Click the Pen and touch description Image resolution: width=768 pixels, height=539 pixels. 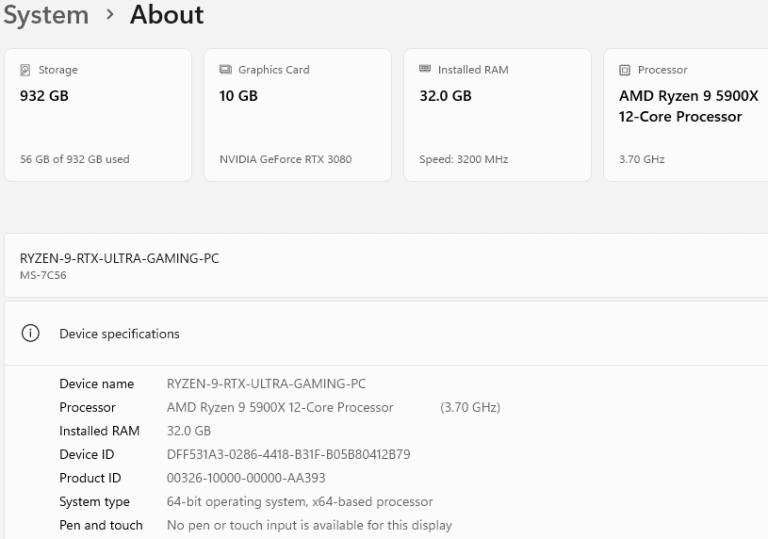[308, 525]
